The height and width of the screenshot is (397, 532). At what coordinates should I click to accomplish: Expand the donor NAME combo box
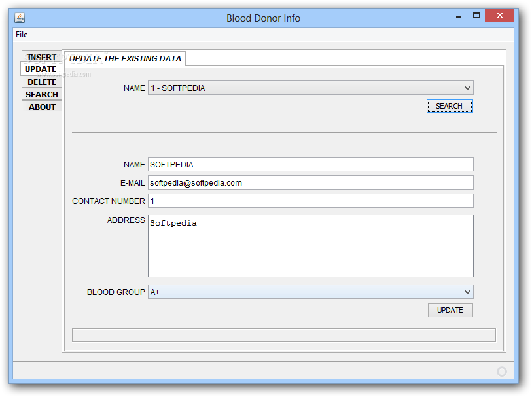[310, 88]
